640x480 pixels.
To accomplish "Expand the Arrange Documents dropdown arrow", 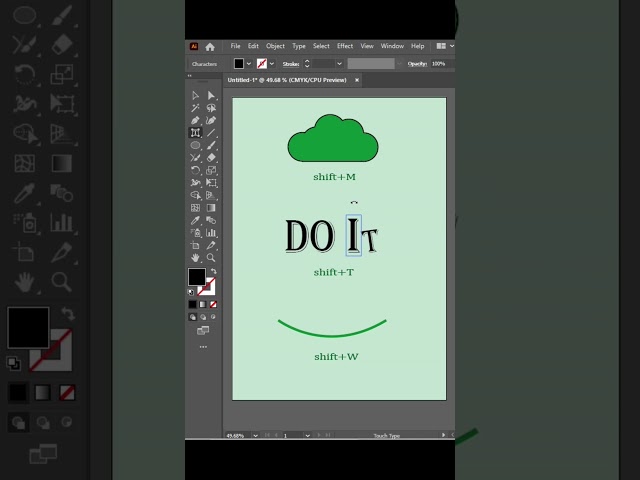I will point(451,46).
